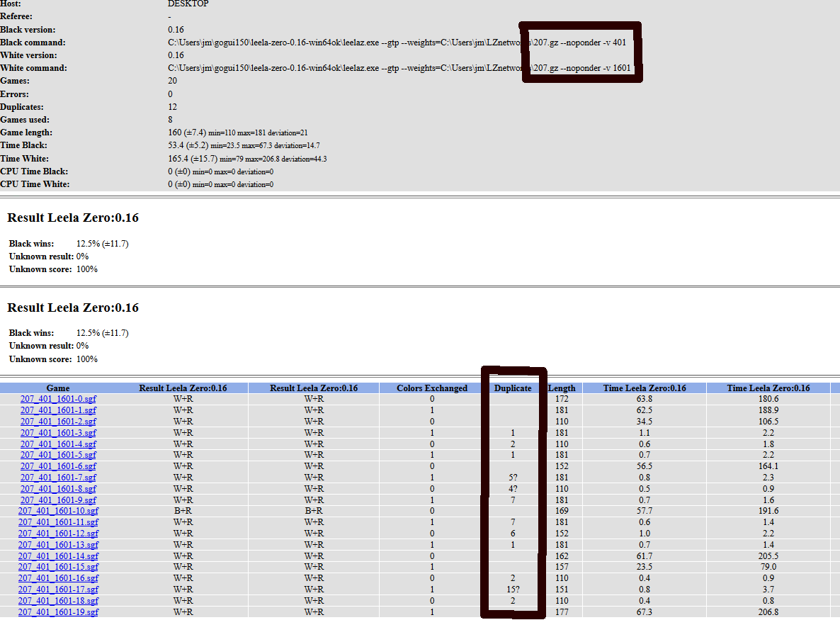840x620 pixels.
Task: Open the 207_401_1601-9.sgf file link
Action: (x=58, y=500)
